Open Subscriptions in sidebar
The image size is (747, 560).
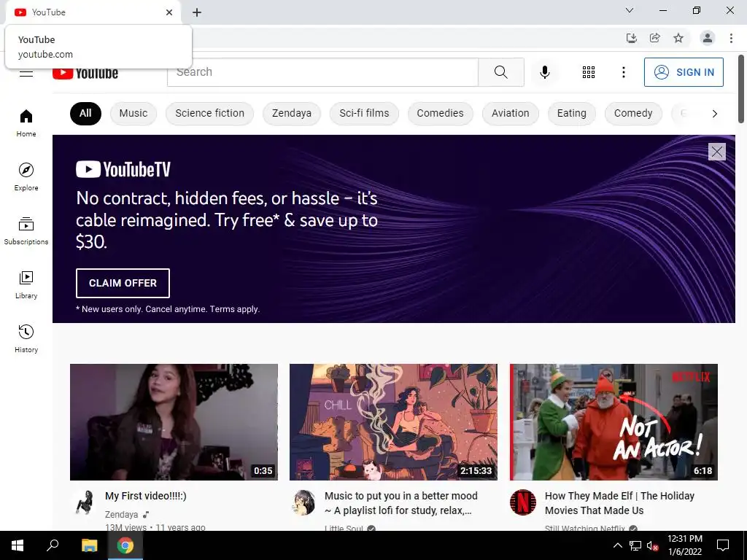pos(26,230)
